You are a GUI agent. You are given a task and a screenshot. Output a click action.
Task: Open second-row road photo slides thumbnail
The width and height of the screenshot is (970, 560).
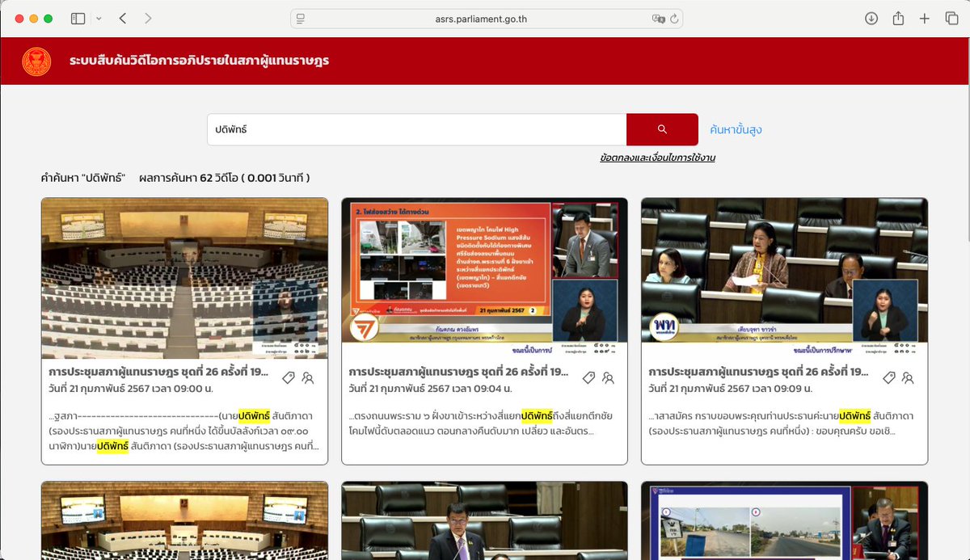click(x=784, y=520)
